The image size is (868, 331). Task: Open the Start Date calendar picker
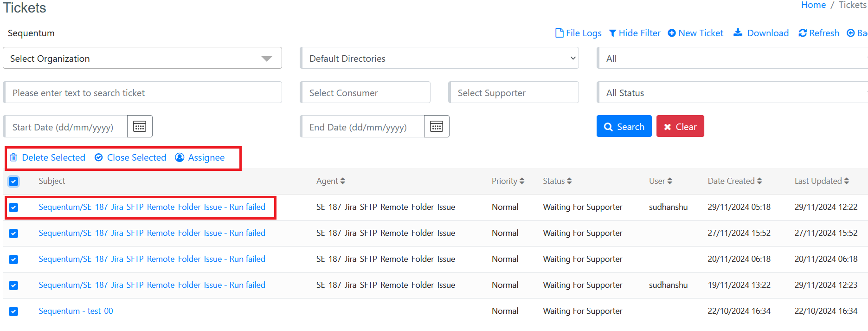(x=140, y=126)
